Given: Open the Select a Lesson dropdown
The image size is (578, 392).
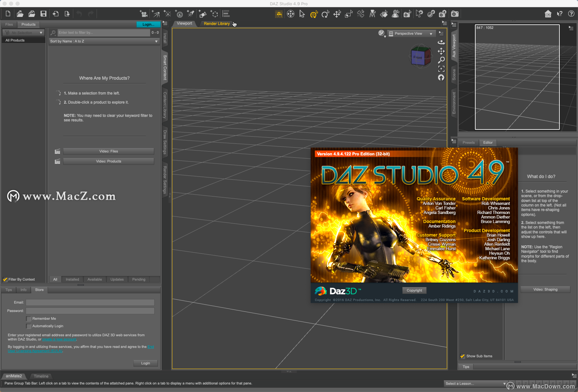Looking at the screenshot, I should coord(475,384).
